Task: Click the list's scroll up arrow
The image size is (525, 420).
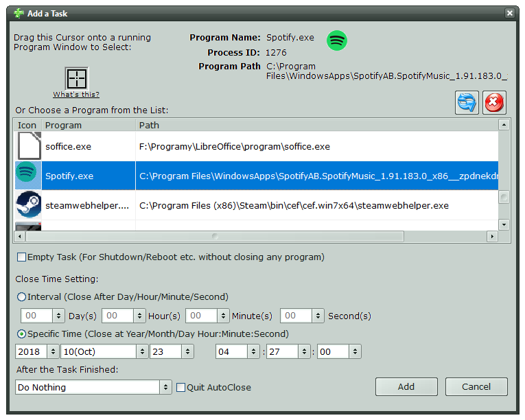Action: tap(504, 126)
